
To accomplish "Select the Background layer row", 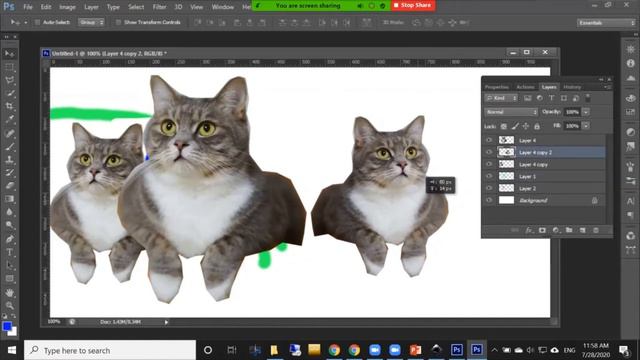I will [x=545, y=200].
